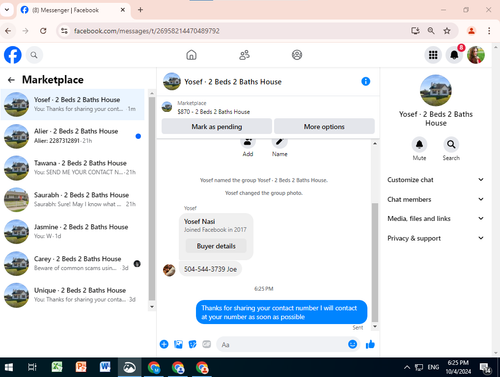This screenshot has width=500, height=377.
Task: Open the Facebook menu grid icon
Action: tap(433, 55)
